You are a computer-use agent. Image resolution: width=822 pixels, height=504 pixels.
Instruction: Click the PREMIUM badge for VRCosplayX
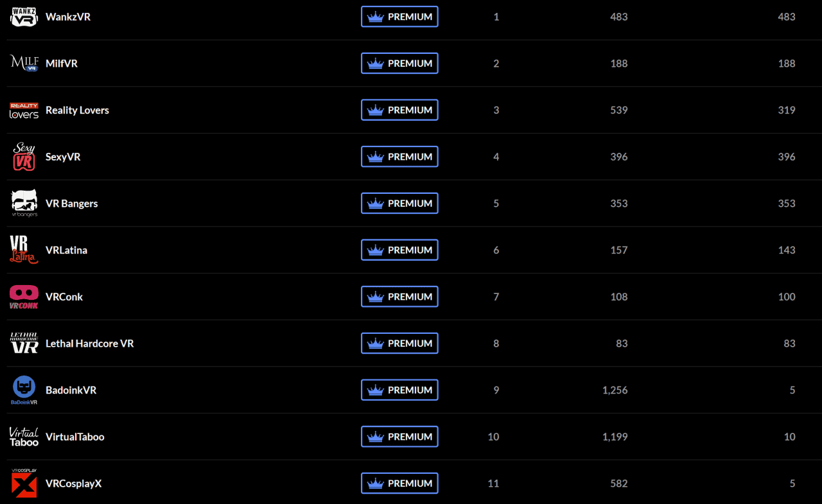pos(399,483)
